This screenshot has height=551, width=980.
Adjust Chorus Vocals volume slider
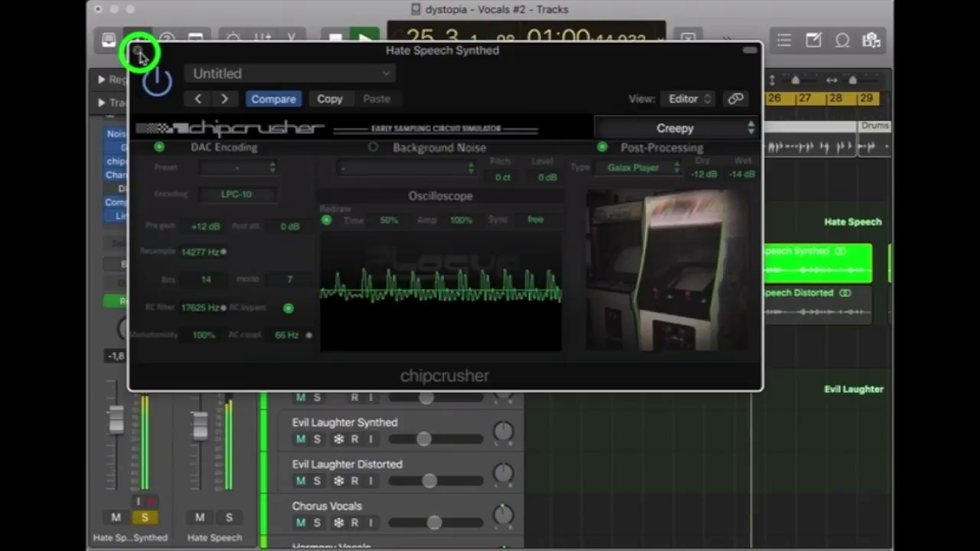[x=434, y=523]
